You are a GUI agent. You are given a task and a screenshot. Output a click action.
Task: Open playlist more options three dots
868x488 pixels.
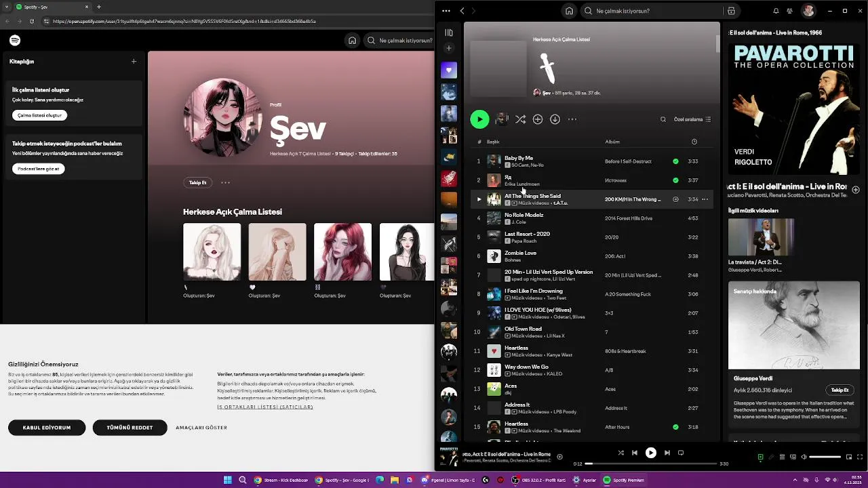[x=572, y=119]
